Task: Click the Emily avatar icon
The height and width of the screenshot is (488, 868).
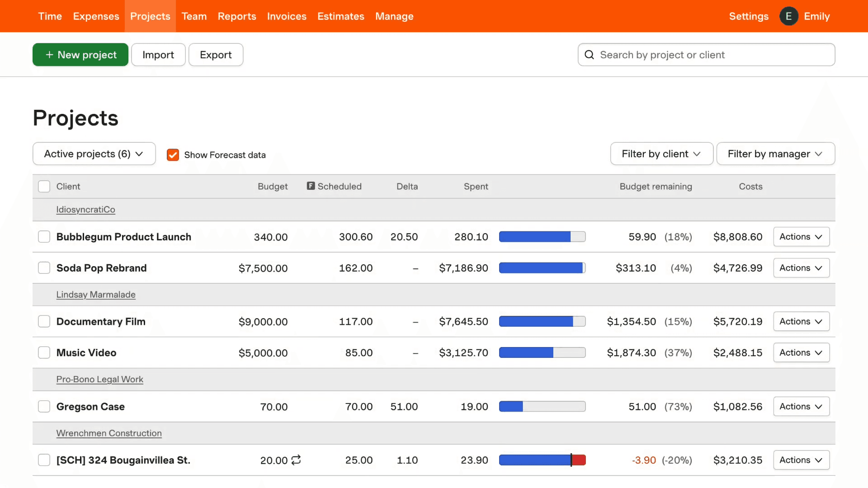Action: point(788,16)
